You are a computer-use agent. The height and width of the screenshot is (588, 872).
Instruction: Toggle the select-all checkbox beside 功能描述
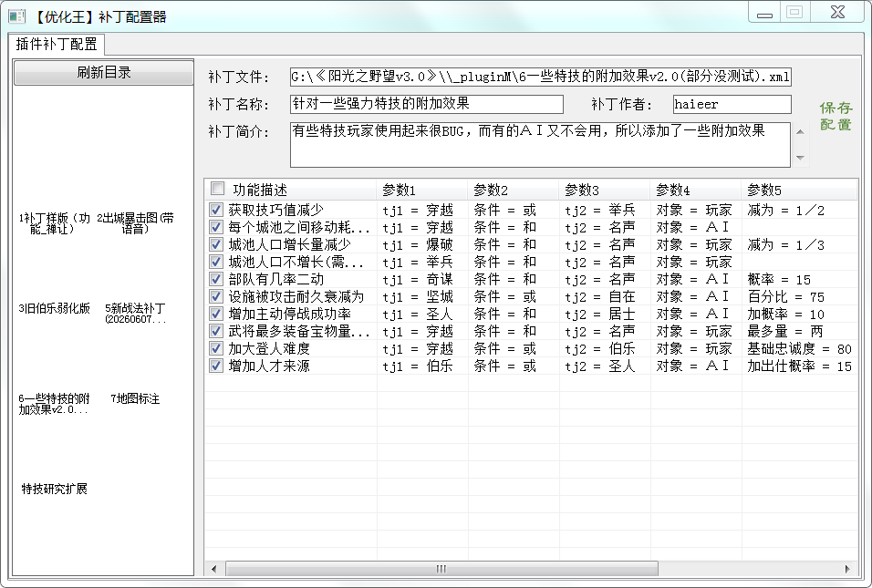(x=217, y=189)
